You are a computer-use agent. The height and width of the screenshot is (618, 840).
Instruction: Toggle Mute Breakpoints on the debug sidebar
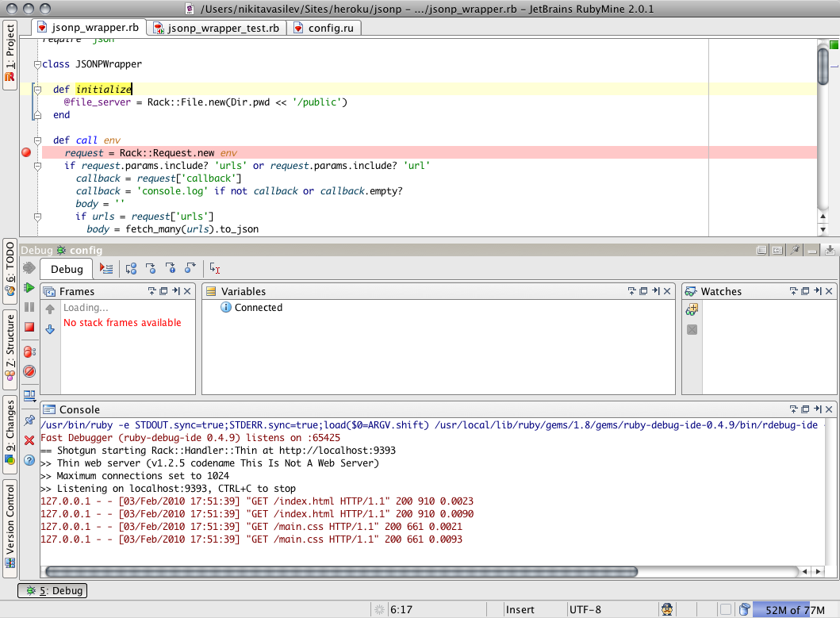[x=29, y=371]
